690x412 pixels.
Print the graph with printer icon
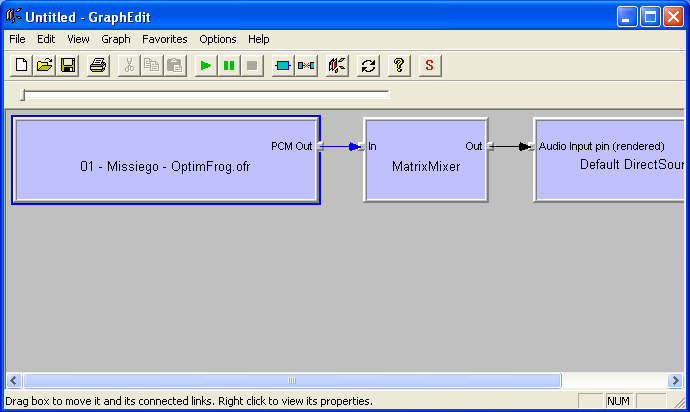click(x=98, y=66)
